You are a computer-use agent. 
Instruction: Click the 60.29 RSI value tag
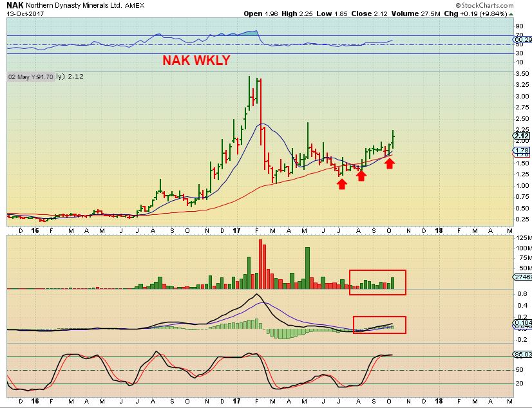coord(523,40)
